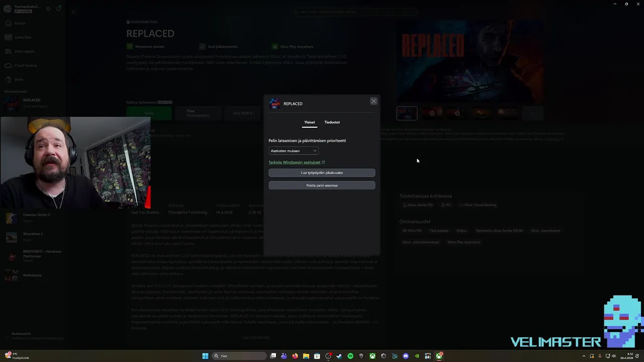The image size is (644, 362).
Task: Click Luo työpöydän pikakuvake button
Action: (322, 173)
